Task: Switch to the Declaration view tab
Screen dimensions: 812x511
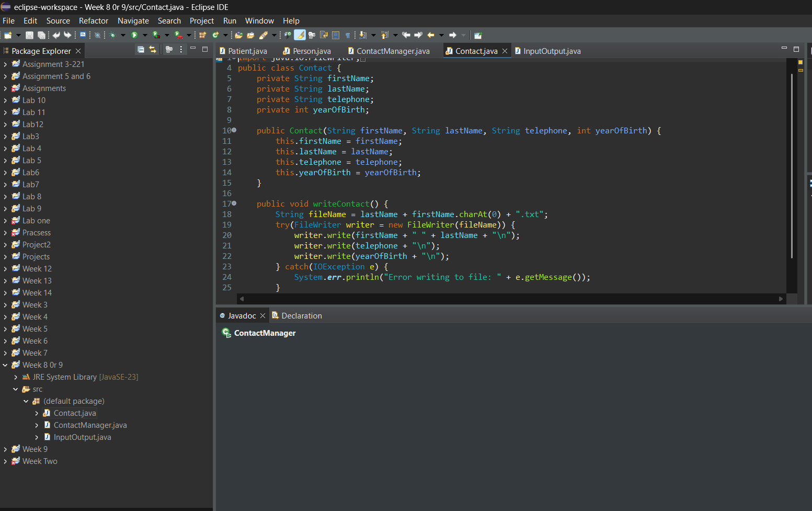Action: click(296, 316)
